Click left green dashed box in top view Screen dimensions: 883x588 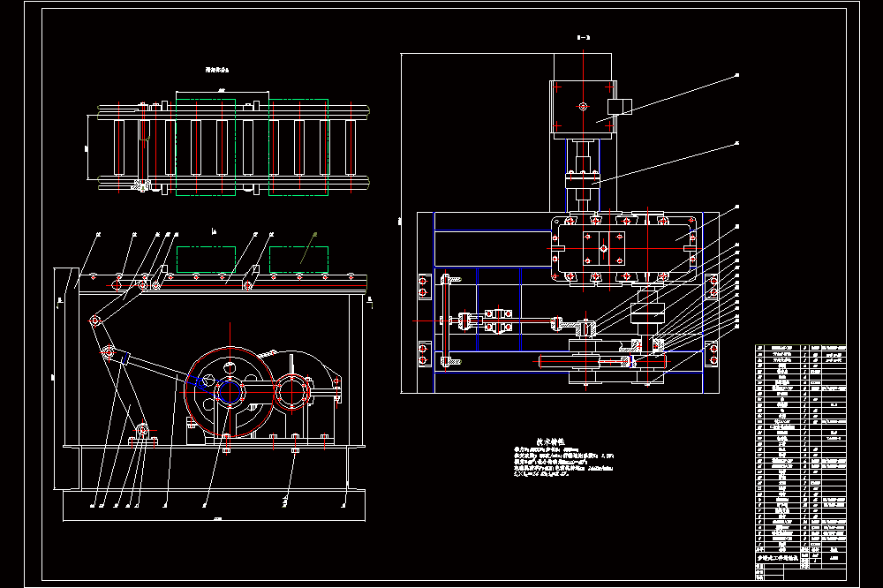click(x=206, y=147)
